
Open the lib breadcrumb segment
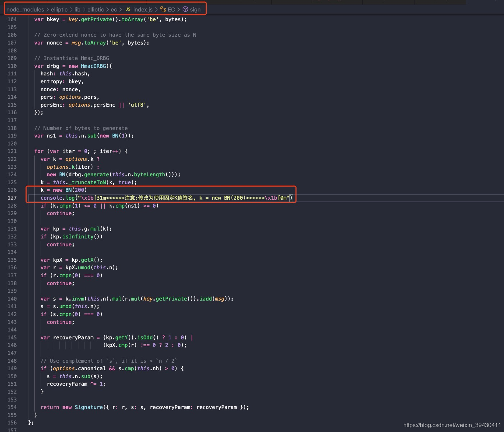(x=77, y=9)
